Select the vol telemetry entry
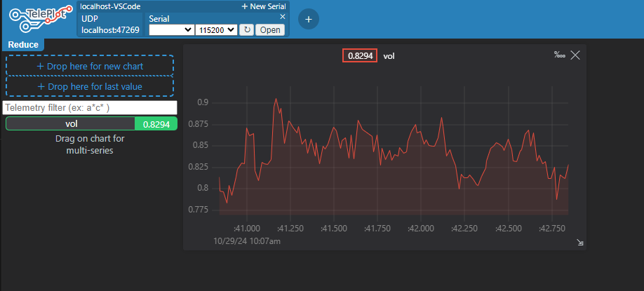 pyautogui.click(x=71, y=124)
